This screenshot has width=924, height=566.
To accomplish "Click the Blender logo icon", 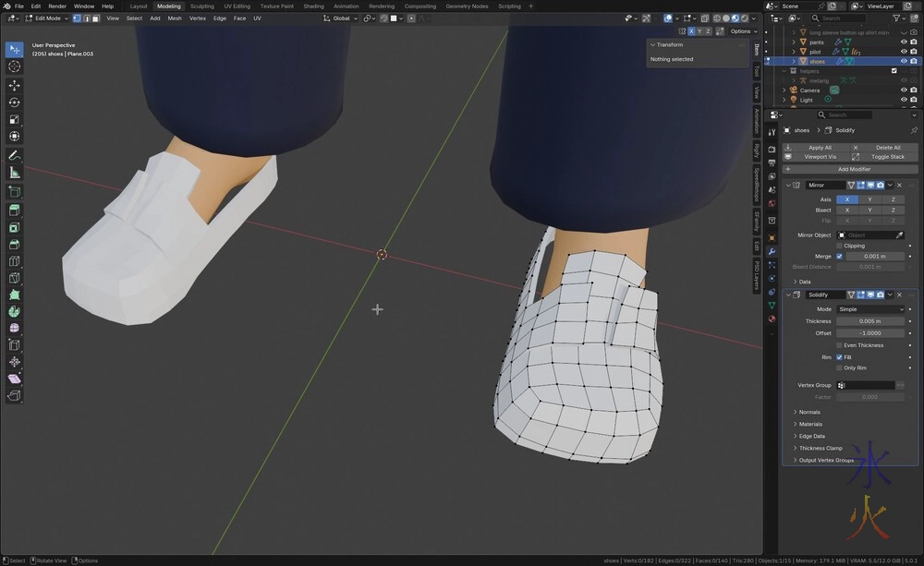I will coord(6,6).
